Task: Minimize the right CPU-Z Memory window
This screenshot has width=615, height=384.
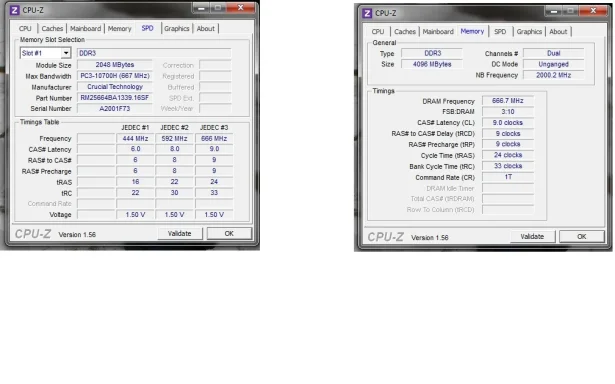Action: [553, 11]
